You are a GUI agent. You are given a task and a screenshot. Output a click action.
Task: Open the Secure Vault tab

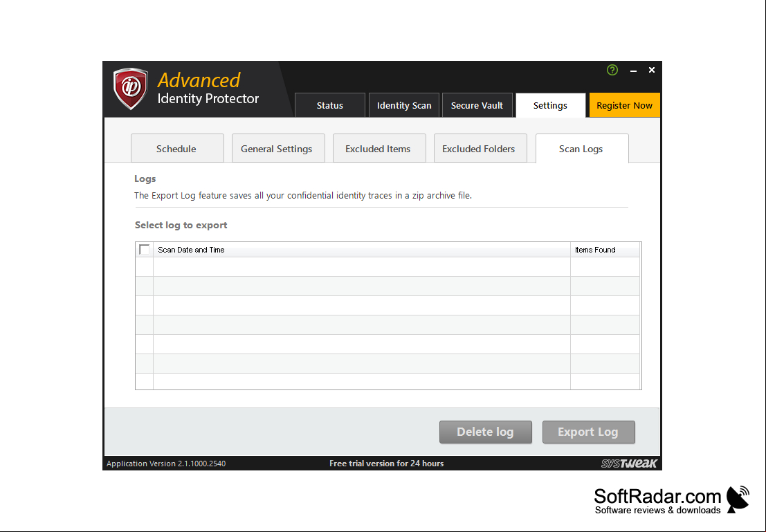(x=477, y=105)
